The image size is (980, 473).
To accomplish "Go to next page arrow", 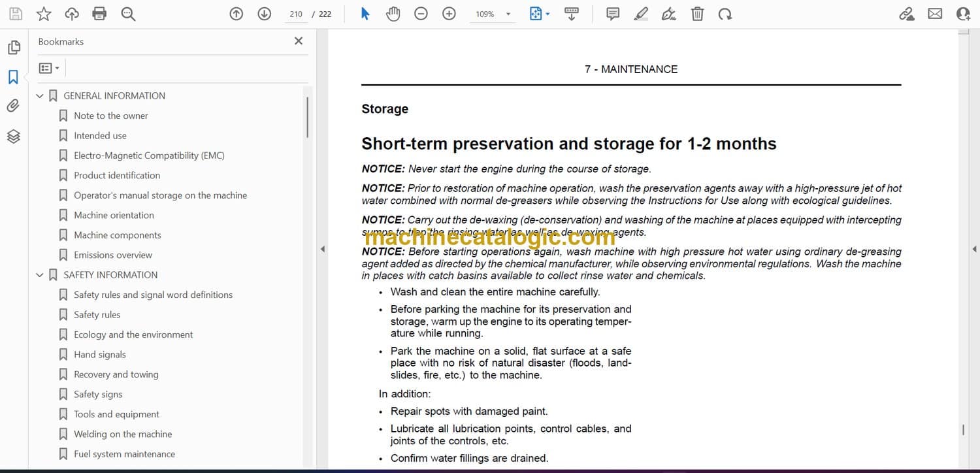I will [265, 14].
